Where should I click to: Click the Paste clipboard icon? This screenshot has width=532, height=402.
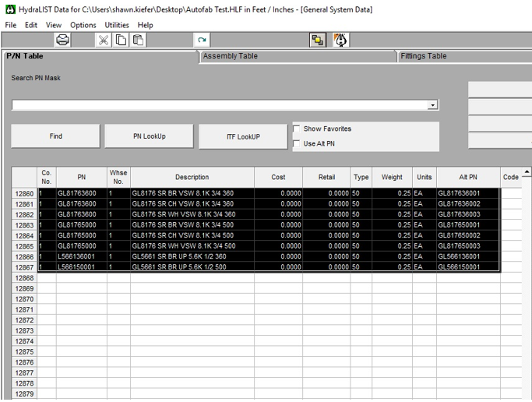point(138,40)
